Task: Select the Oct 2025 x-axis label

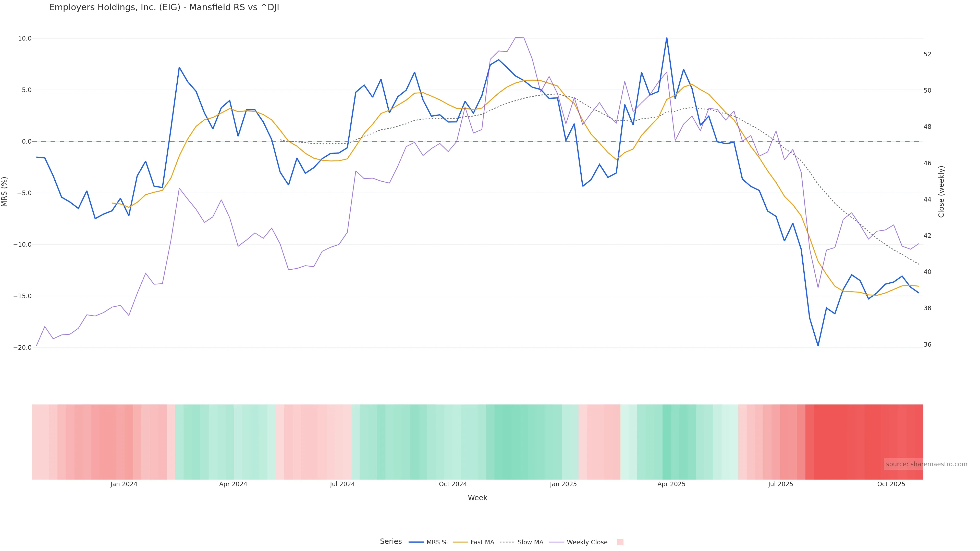Action: coord(891,484)
